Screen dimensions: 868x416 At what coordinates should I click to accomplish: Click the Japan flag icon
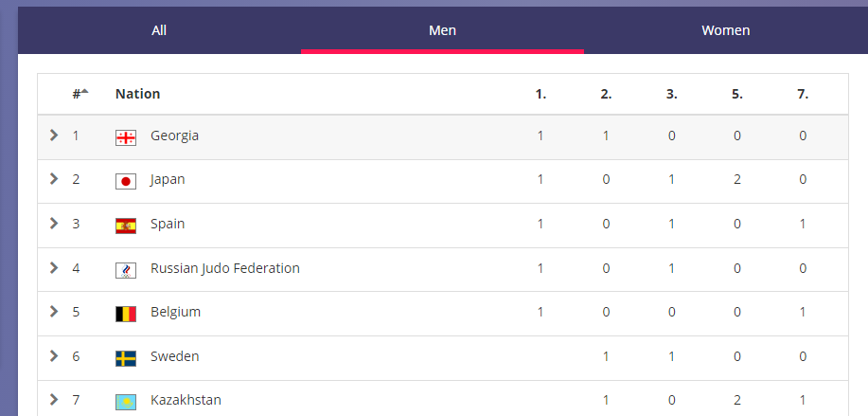click(125, 181)
